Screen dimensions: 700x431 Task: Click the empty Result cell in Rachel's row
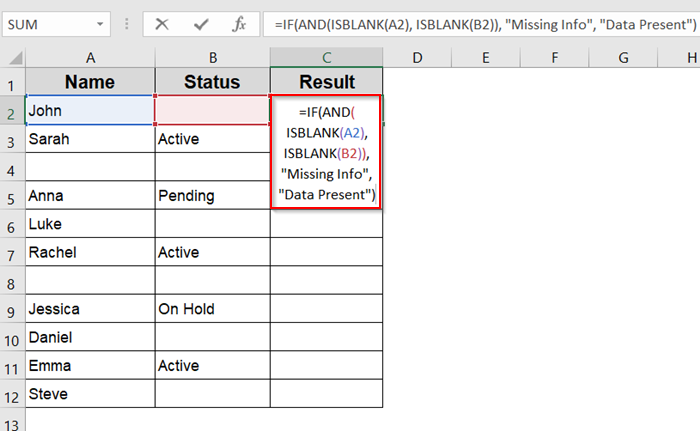pos(326,252)
